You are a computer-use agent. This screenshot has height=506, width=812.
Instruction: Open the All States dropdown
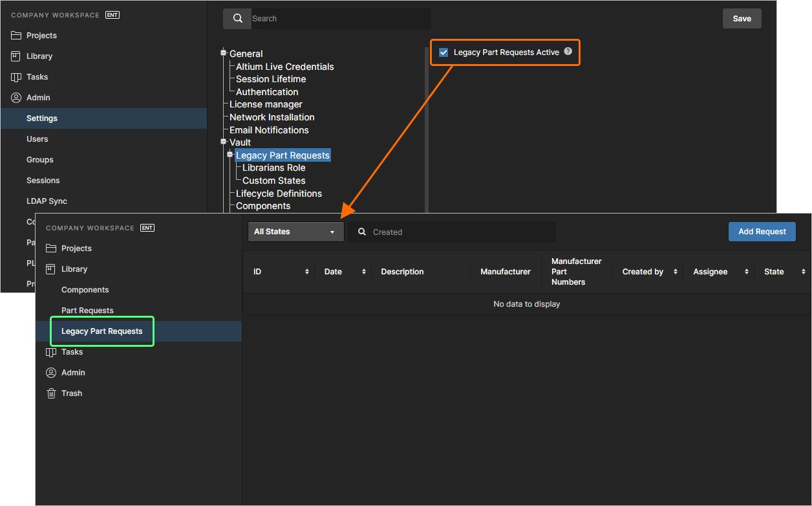tap(295, 232)
